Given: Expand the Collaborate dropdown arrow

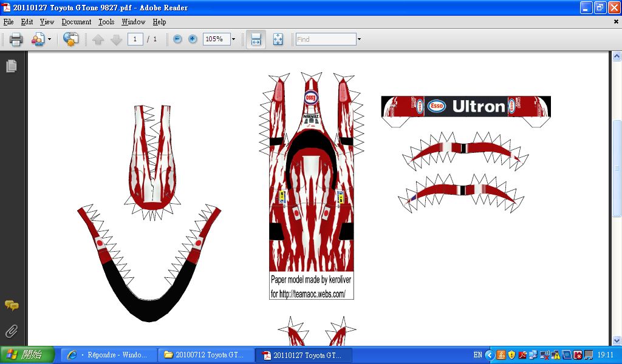Looking at the screenshot, I should pos(49,39).
